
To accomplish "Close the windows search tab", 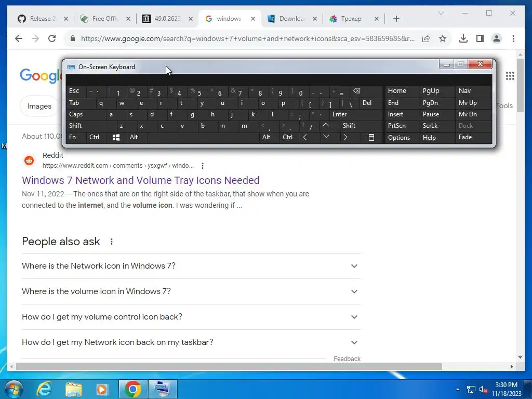I will pyautogui.click(x=253, y=19).
